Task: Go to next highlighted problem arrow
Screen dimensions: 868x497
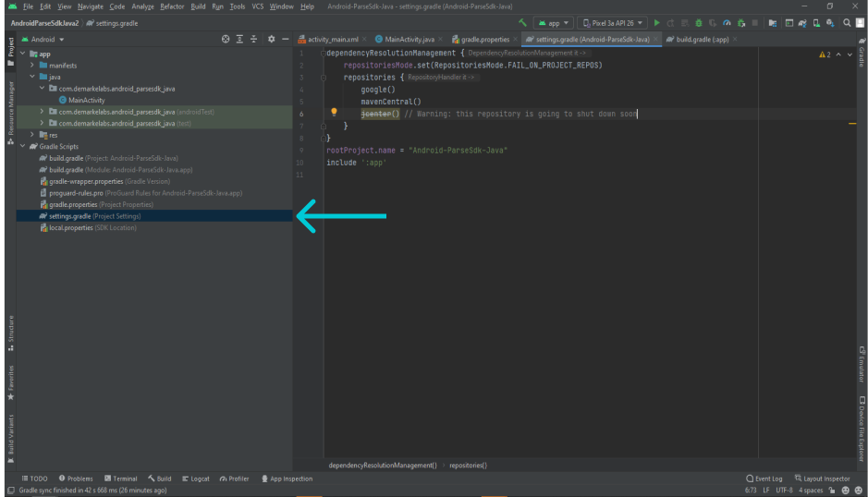Action: [850, 55]
